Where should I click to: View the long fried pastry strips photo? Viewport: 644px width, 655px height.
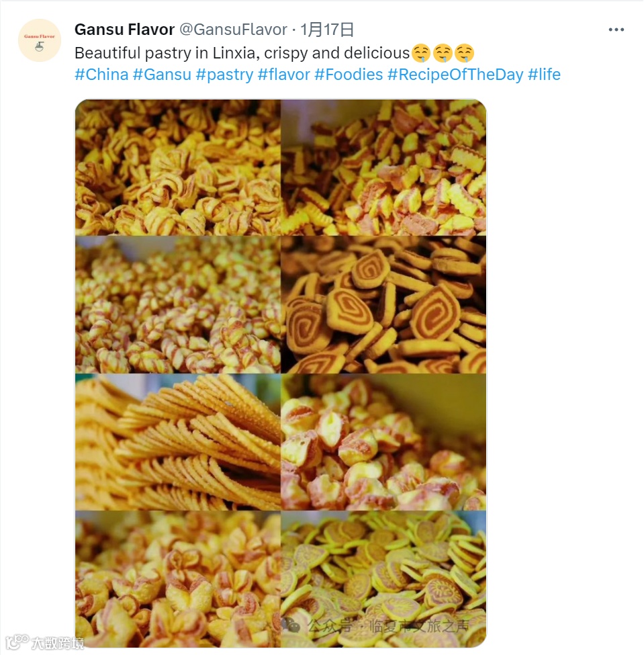pyautogui.click(x=178, y=442)
